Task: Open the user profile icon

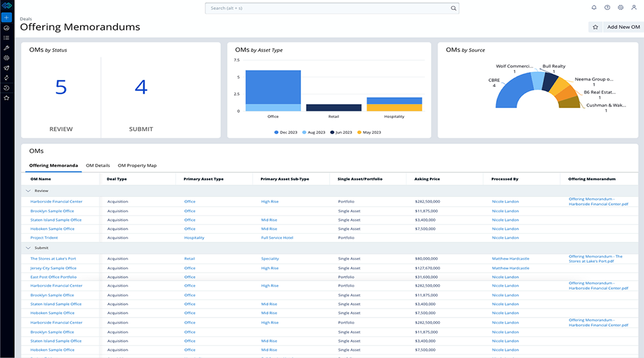Action: [634, 8]
